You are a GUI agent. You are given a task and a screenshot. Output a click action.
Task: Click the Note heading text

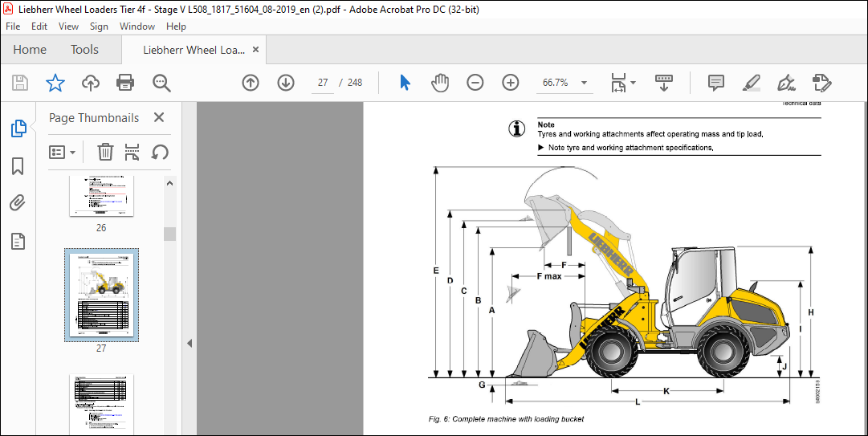coord(546,124)
